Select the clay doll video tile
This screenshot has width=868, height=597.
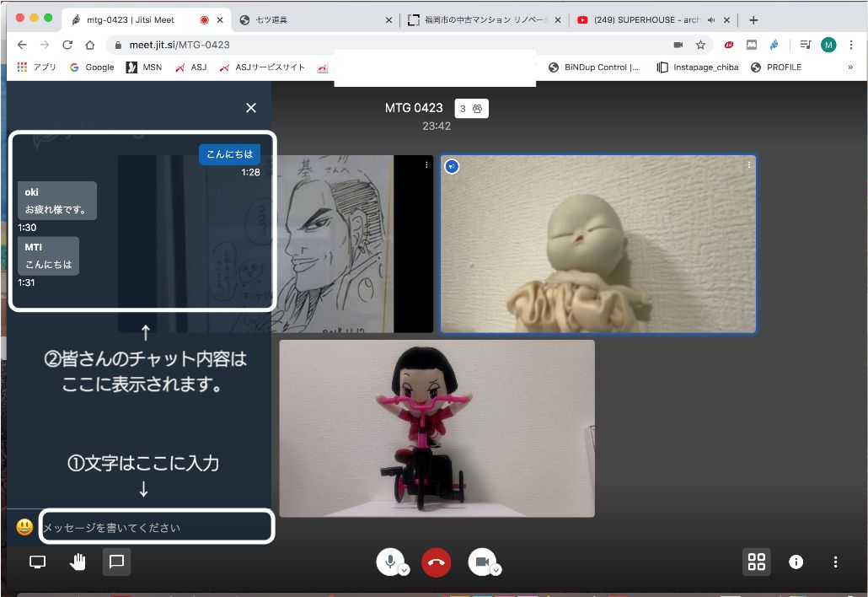pyautogui.click(x=598, y=245)
